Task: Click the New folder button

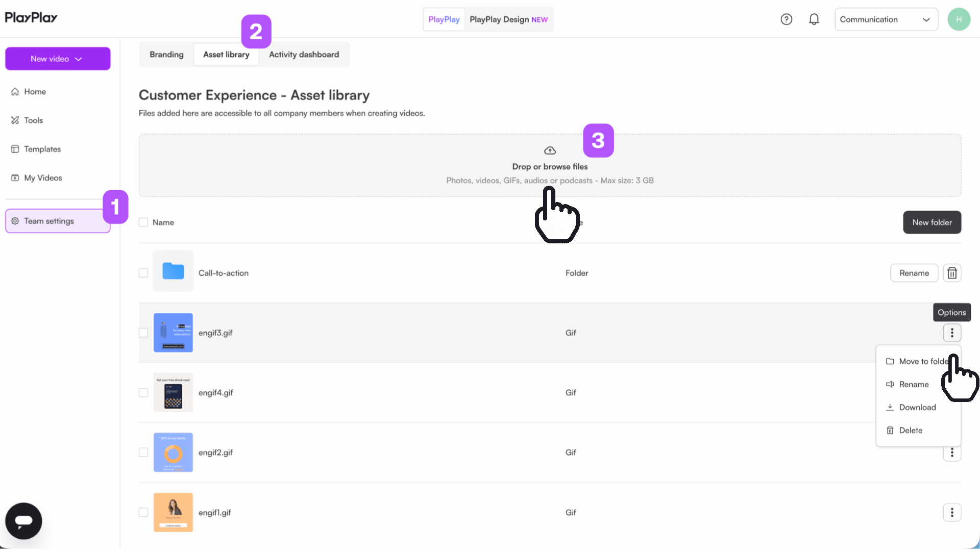Action: 932,222
